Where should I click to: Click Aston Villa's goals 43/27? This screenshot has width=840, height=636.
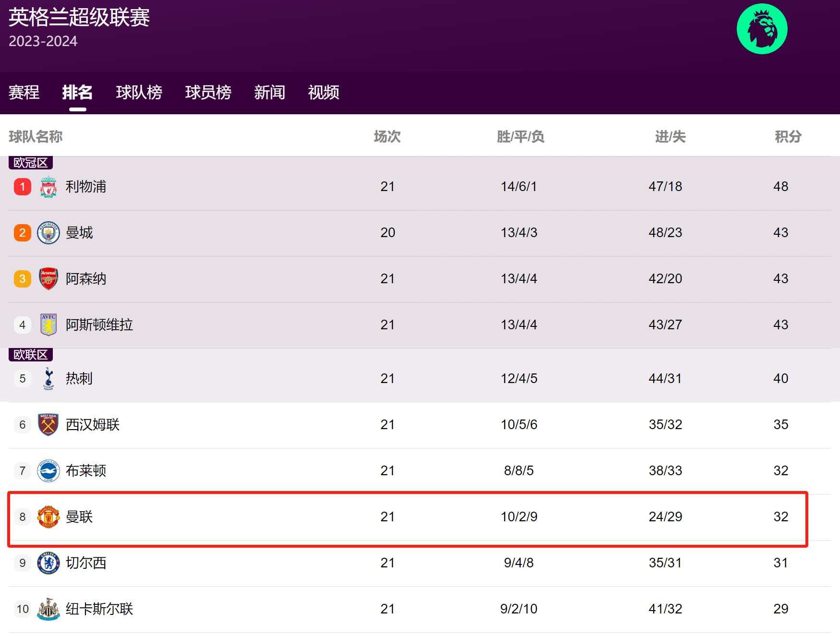tap(665, 325)
